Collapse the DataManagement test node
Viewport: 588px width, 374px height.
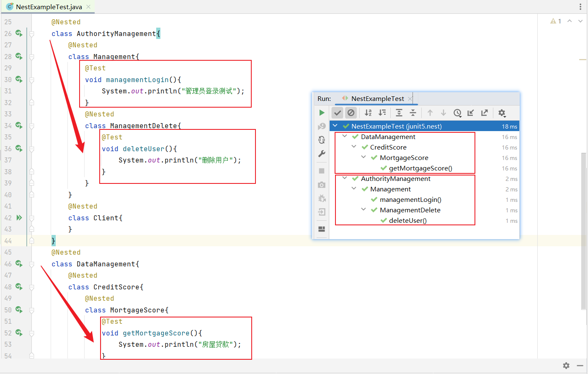tap(345, 136)
